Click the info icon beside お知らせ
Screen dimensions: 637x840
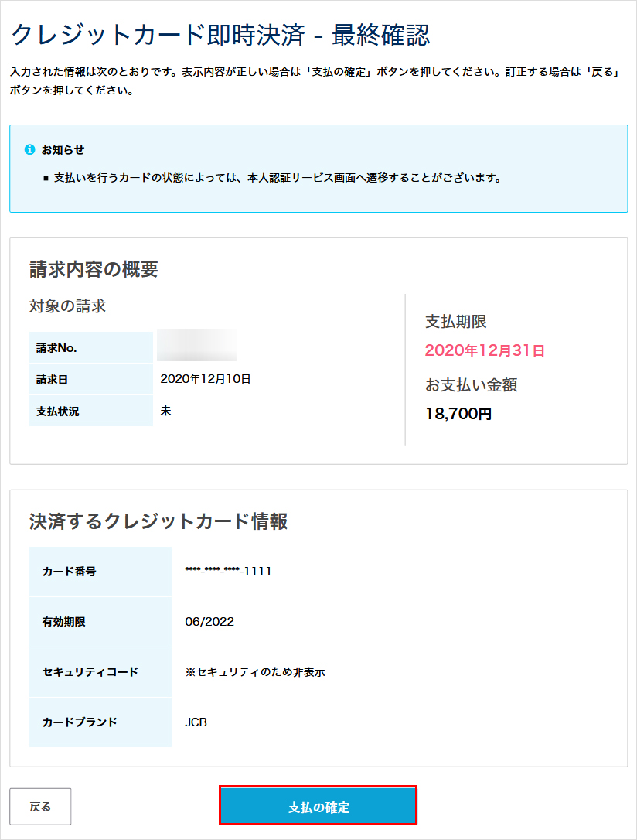[30, 149]
